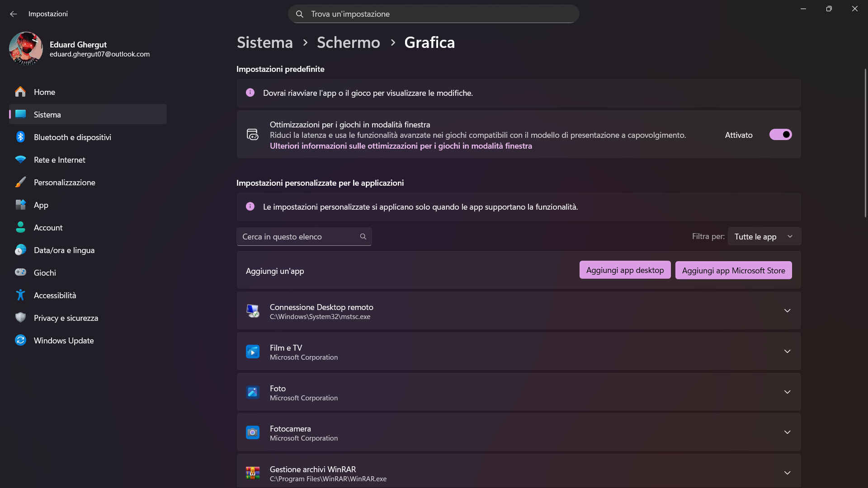
Task: Click the Privacy e sicurezza shield icon
Action: [20, 318]
